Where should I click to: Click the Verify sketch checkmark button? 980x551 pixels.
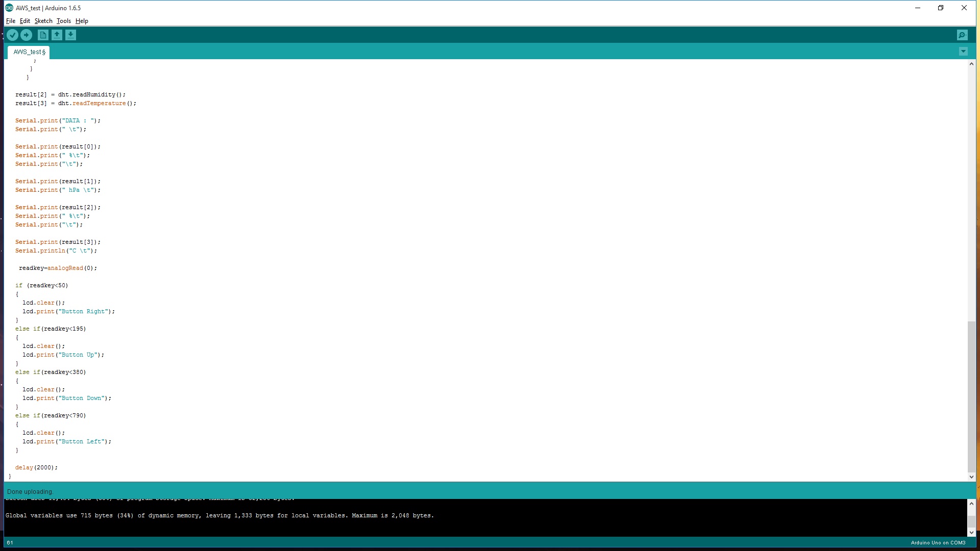click(13, 35)
